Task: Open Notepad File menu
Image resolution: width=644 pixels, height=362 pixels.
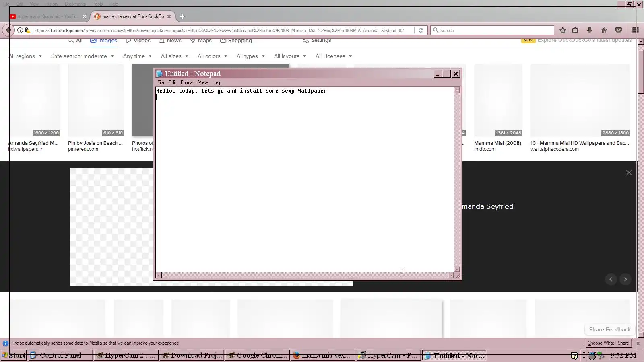Action: click(161, 82)
